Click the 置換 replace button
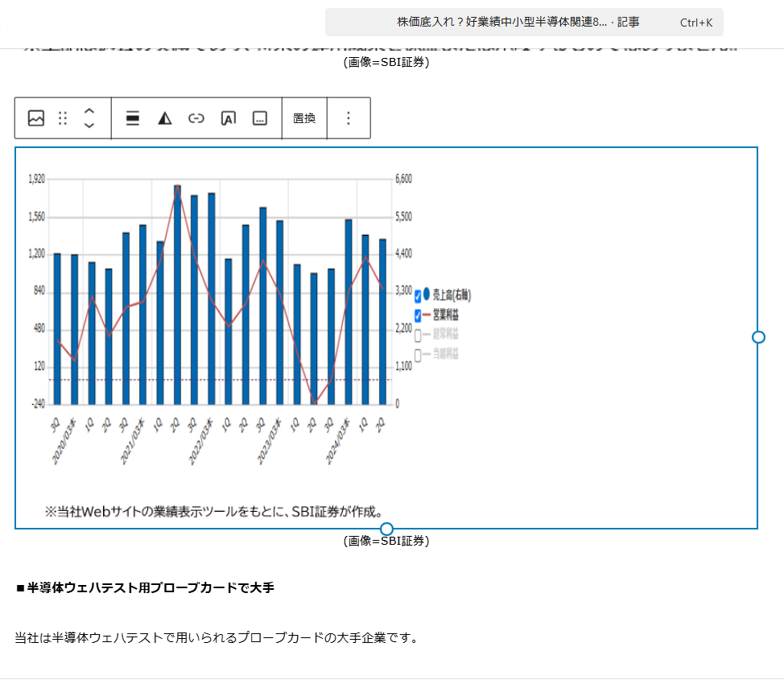784x688 pixels. 304,118
